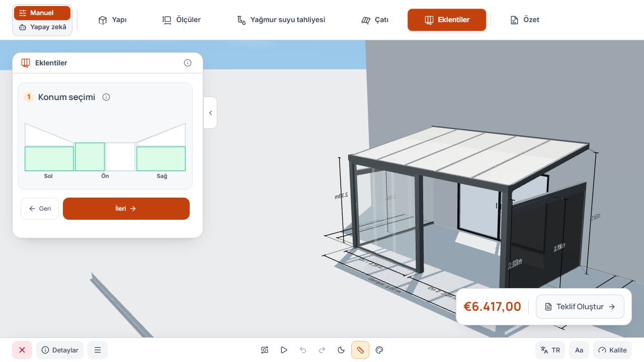Open the color palette icon
This screenshot has width=644, height=362.
pos(380,350)
